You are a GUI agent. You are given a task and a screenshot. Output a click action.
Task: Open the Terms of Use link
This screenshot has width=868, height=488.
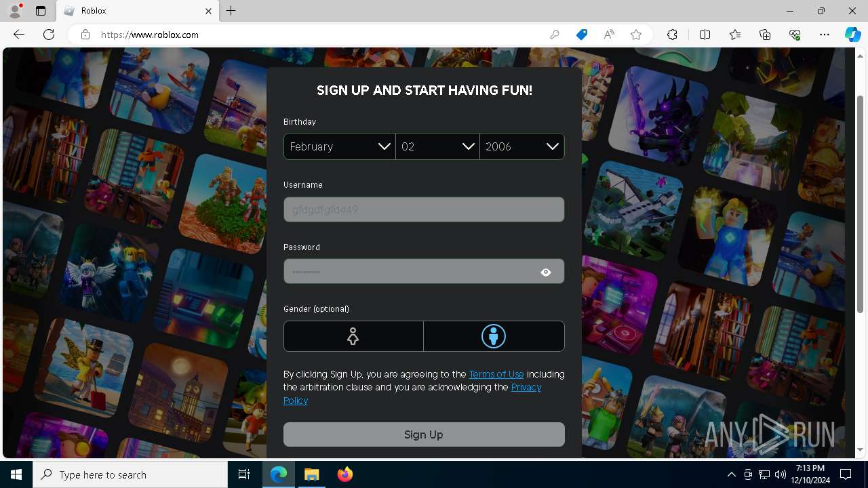pyautogui.click(x=496, y=374)
